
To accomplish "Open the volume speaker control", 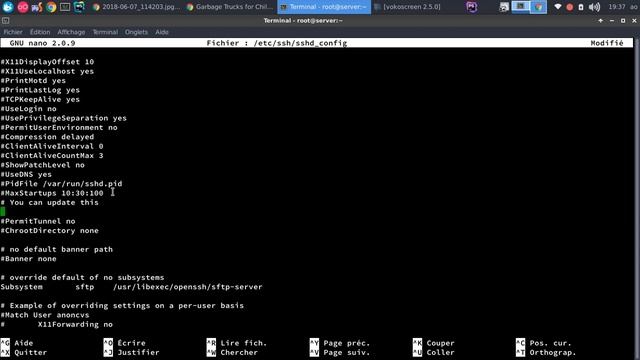I will coord(594,7).
